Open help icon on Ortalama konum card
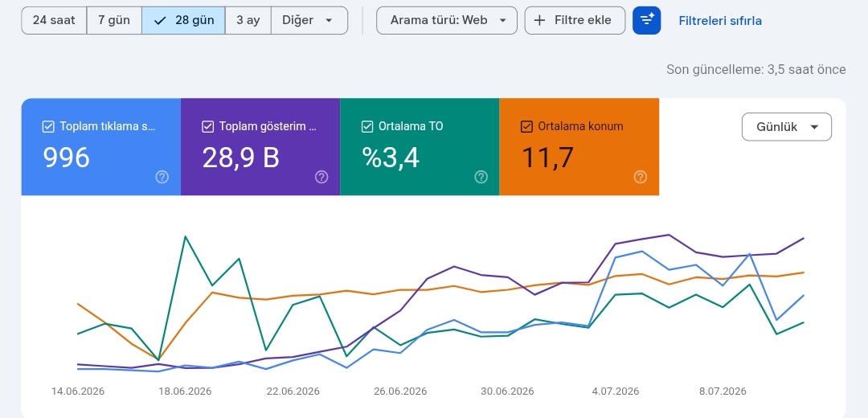 point(641,177)
